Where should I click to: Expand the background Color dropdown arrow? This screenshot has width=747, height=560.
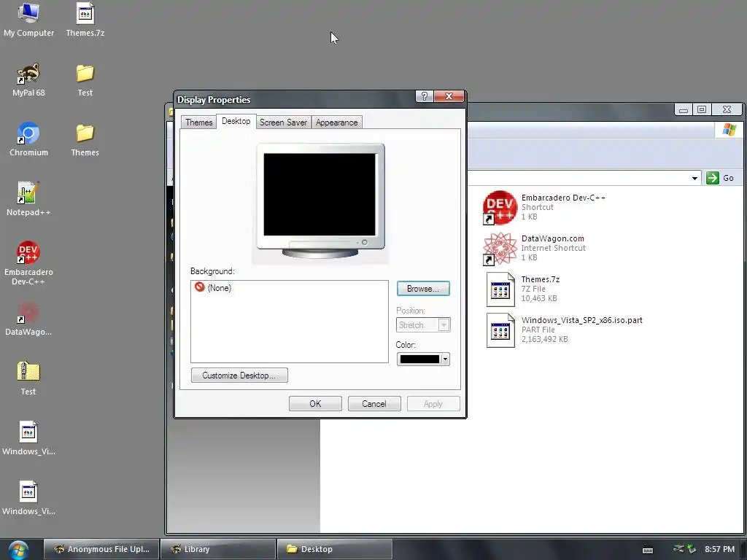[x=445, y=359]
